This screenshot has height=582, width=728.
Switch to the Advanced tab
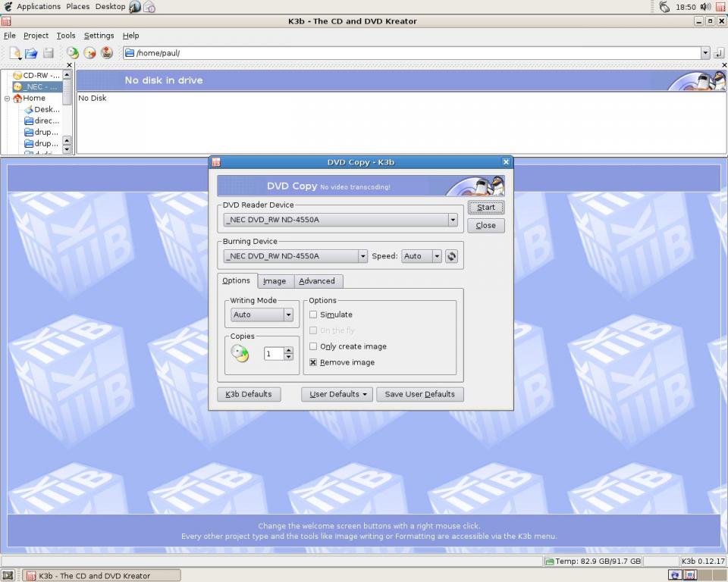[317, 281]
